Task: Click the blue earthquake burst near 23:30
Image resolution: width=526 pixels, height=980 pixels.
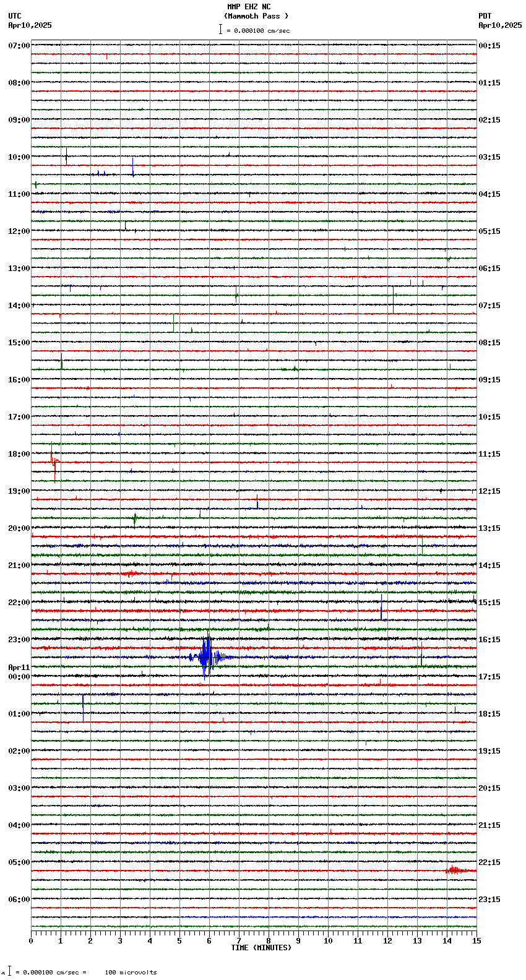Action: (x=207, y=656)
